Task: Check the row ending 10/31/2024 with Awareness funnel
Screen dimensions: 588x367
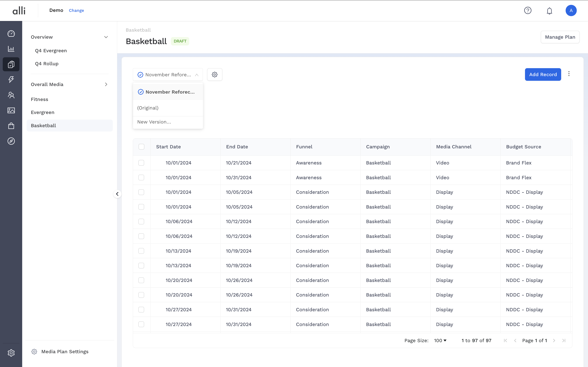Action: coord(141,178)
